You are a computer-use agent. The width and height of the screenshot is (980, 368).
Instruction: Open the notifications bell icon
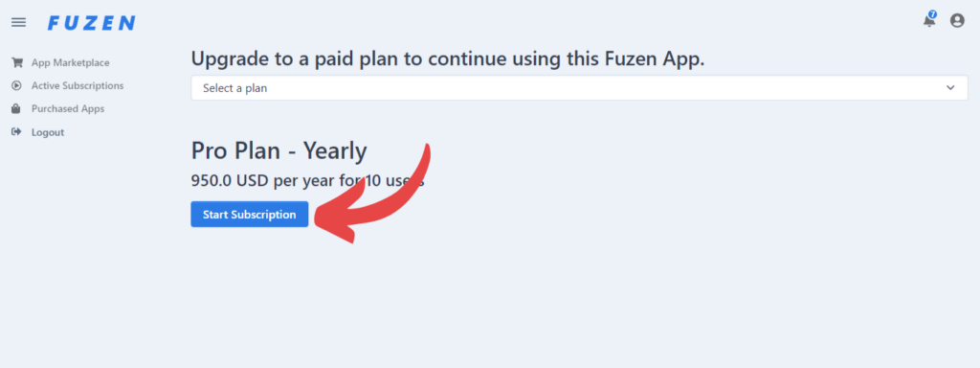pyautogui.click(x=928, y=21)
